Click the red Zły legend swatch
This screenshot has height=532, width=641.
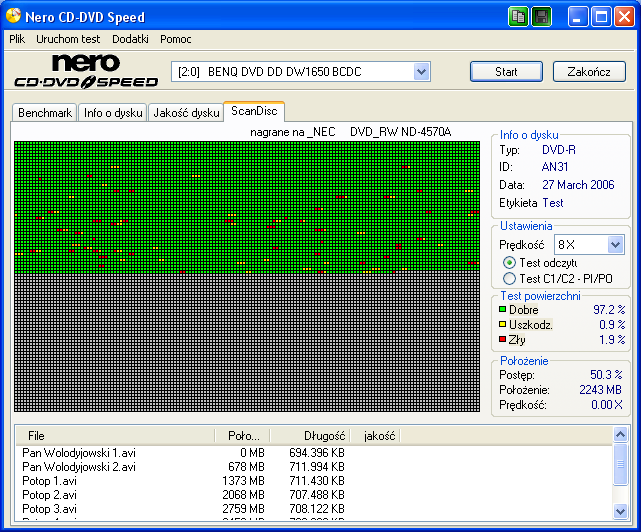point(502,339)
